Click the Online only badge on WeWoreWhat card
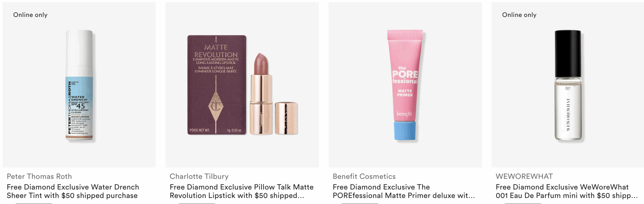Screen dimensions: 644x204 pyautogui.click(x=519, y=15)
